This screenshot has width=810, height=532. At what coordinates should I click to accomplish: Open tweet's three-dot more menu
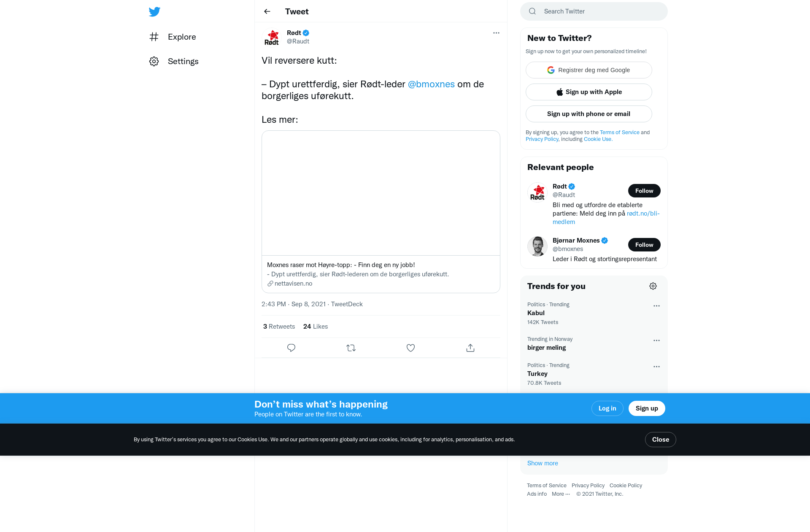(496, 33)
